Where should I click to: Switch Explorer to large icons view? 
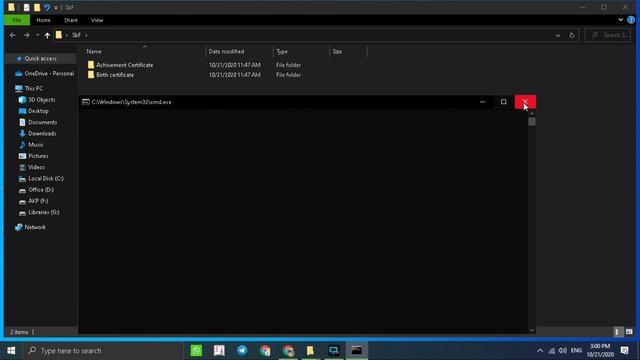[x=629, y=332]
